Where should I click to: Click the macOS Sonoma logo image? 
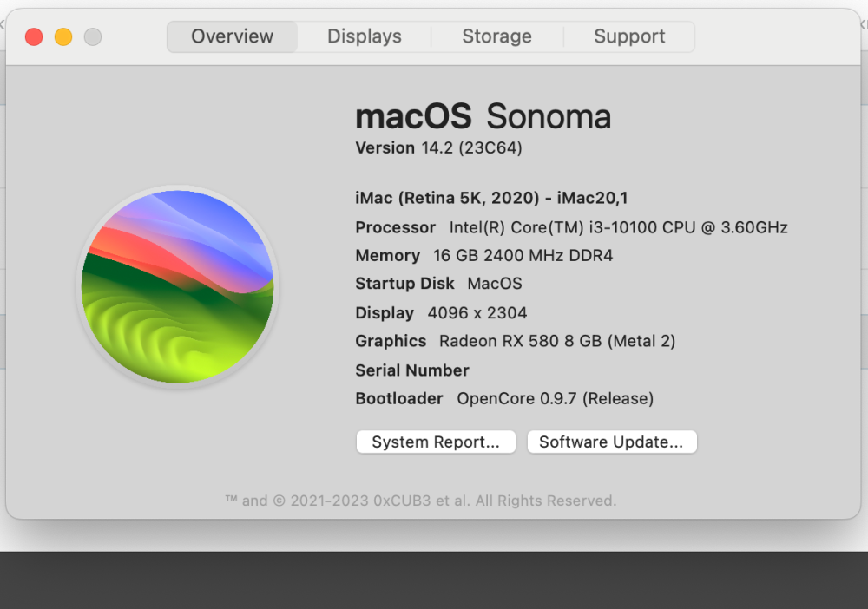click(177, 286)
